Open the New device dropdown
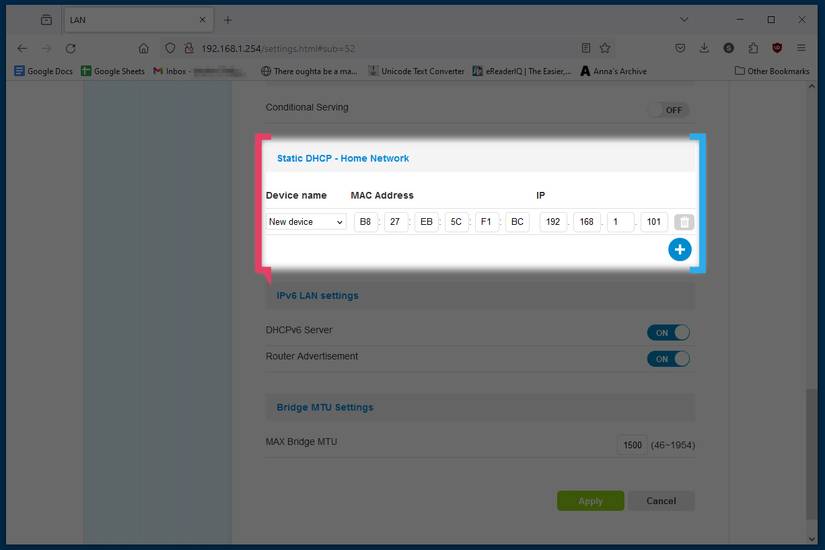This screenshot has width=825, height=550. pos(306,222)
